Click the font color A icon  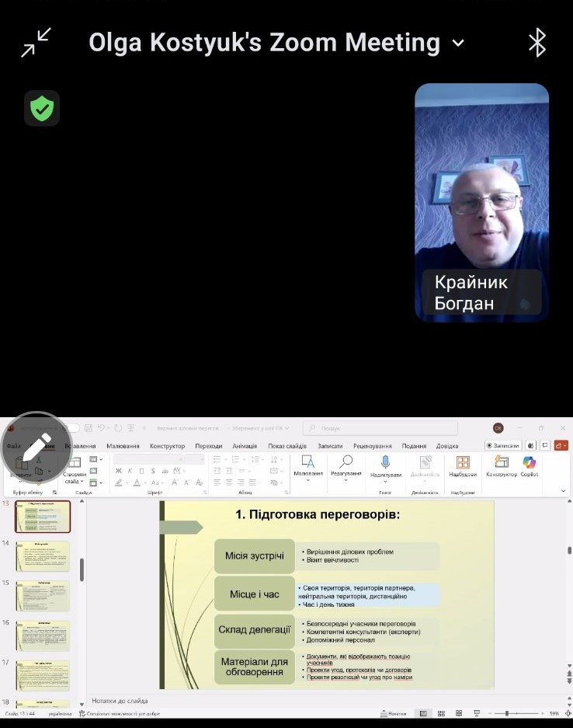point(137,482)
